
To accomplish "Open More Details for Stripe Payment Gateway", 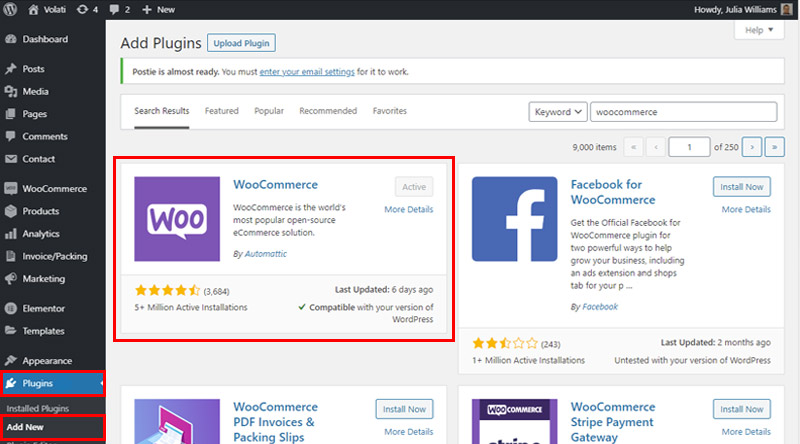I will (x=746, y=432).
